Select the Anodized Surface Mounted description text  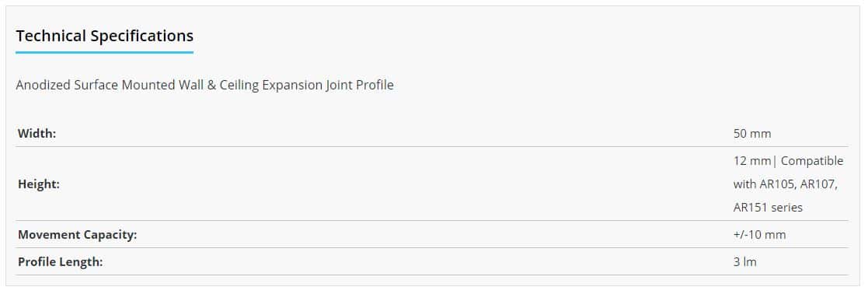tap(205, 86)
